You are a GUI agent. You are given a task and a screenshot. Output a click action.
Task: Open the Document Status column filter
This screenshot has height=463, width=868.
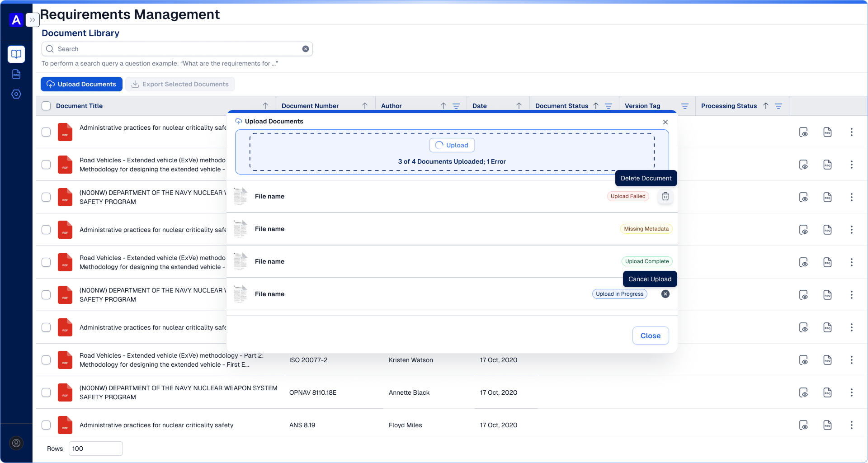tap(609, 106)
